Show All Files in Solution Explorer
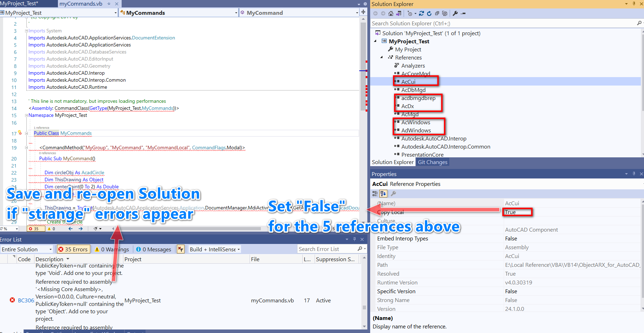The width and height of the screenshot is (644, 333). [445, 13]
